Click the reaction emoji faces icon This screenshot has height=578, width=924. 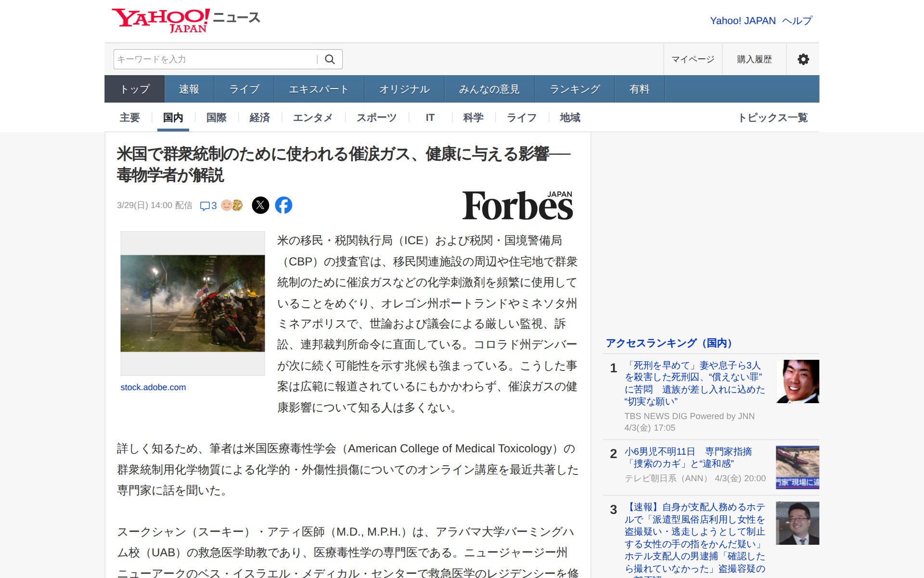[x=231, y=205]
